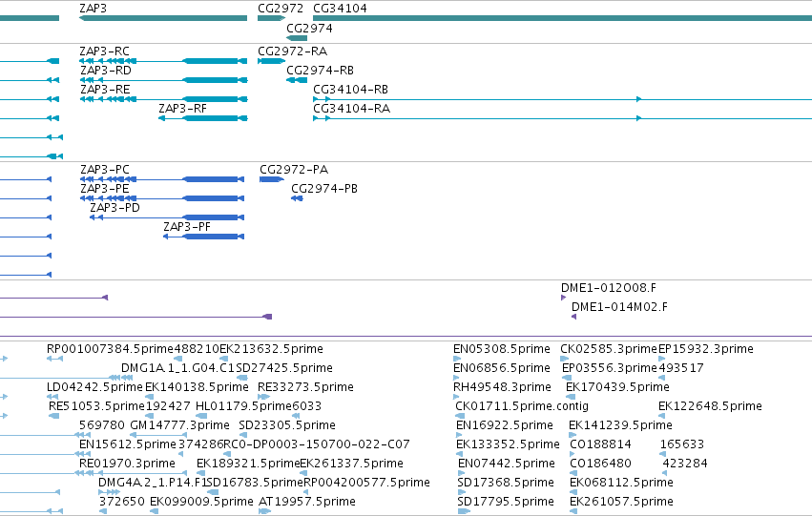Open EST EN05308.5prime

[502, 349]
